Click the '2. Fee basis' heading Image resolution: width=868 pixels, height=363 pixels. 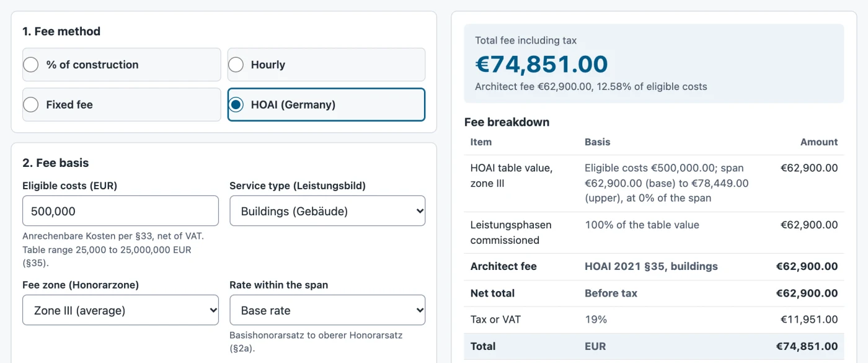pos(56,163)
